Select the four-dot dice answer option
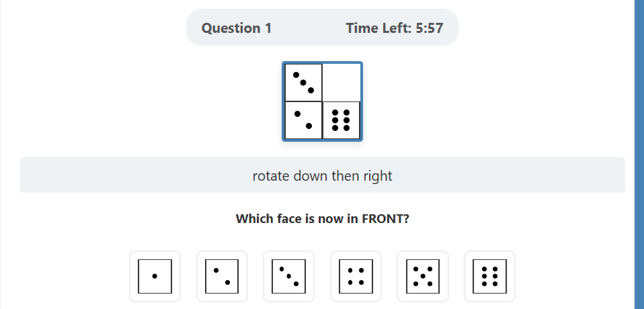 (356, 276)
